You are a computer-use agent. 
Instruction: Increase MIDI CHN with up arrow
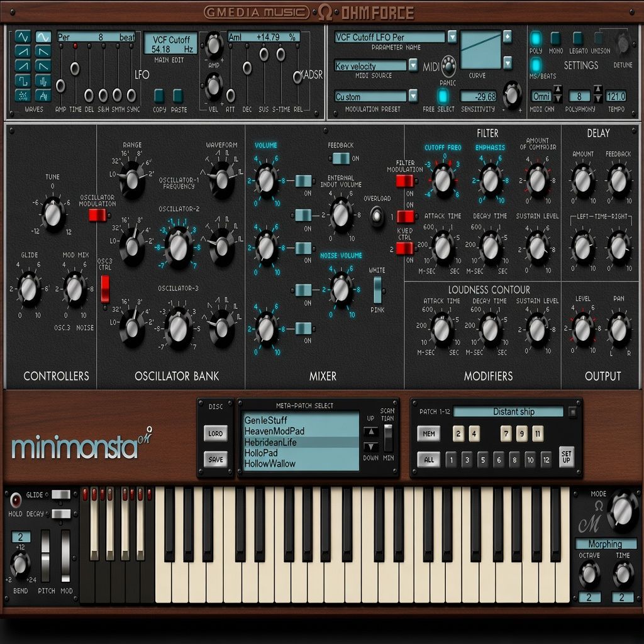tap(558, 89)
